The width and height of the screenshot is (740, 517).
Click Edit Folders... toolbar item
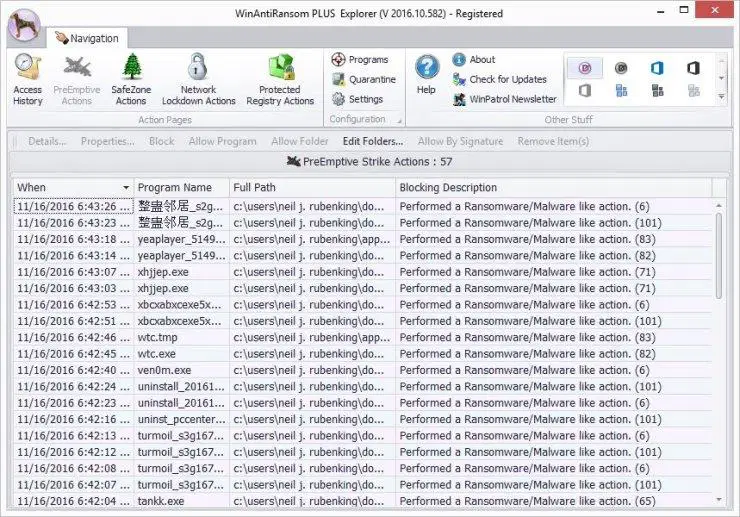(x=373, y=141)
